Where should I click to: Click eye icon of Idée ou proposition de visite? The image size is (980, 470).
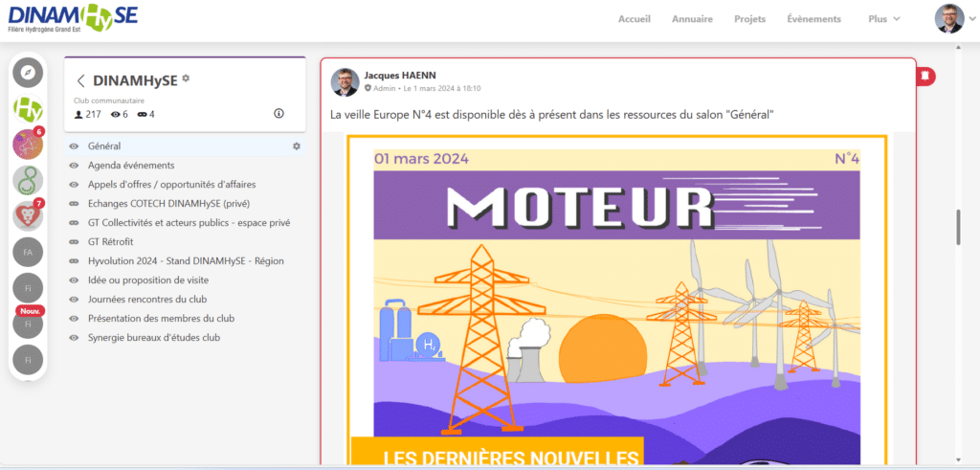(74, 280)
